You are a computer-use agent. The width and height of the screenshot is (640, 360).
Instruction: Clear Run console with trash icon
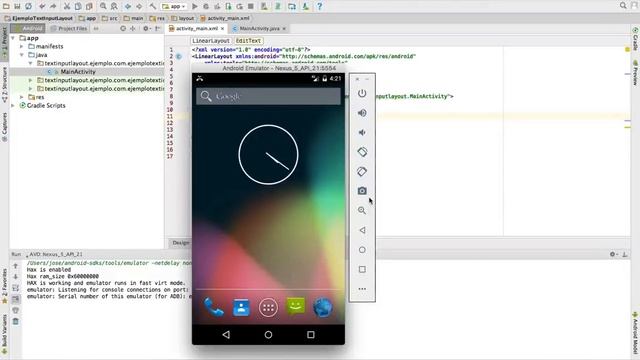click(16, 322)
